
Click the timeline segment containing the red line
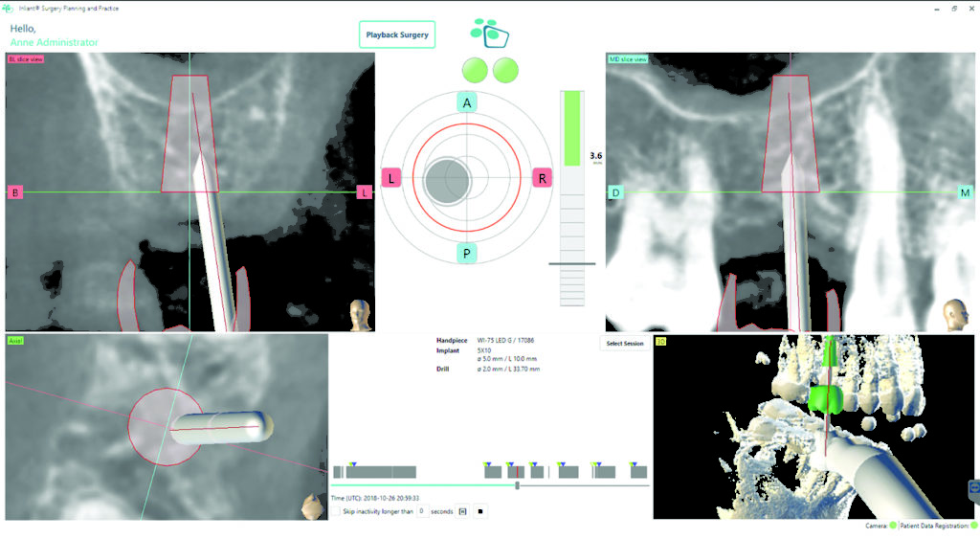[x=516, y=472]
